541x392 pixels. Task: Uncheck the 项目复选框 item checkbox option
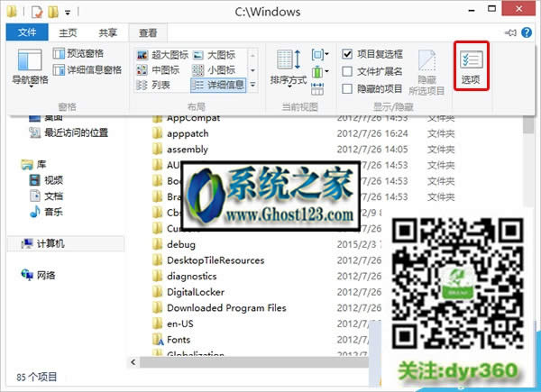[x=348, y=54]
